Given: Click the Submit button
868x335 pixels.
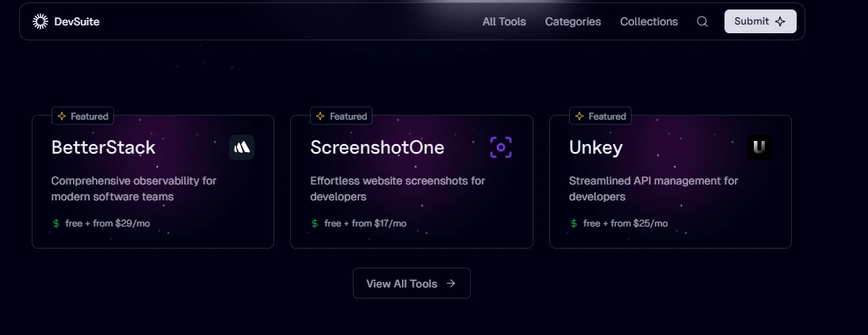Looking at the screenshot, I should pyautogui.click(x=761, y=21).
